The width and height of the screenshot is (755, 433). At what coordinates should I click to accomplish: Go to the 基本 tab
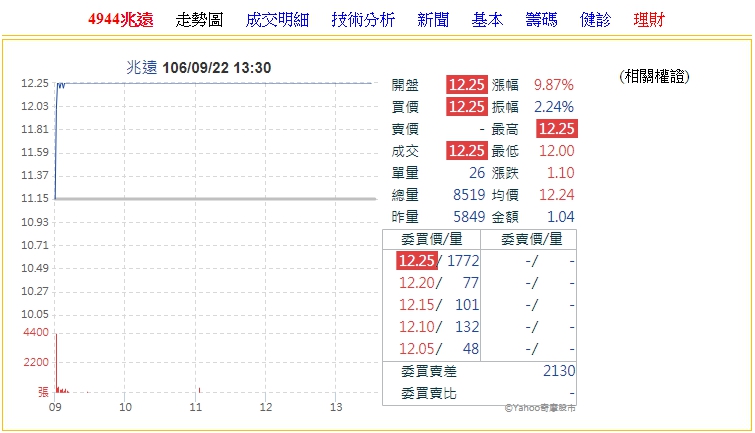click(x=487, y=20)
